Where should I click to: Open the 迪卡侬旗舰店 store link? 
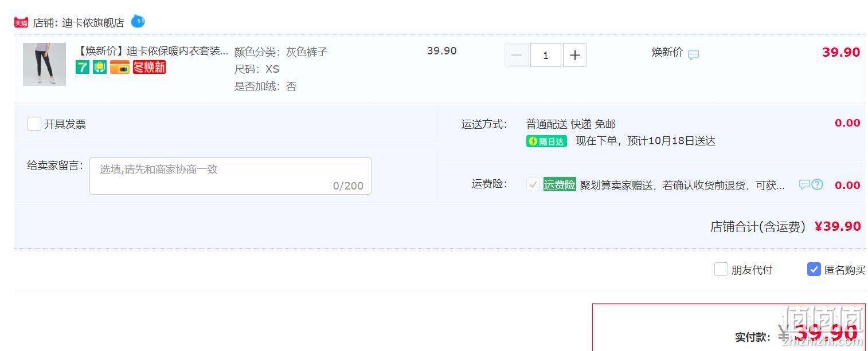click(x=93, y=23)
